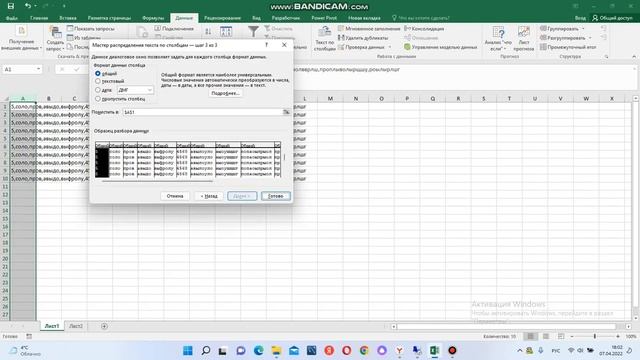This screenshot has height=360, width=640.
Task: Open the Data Validation dropdown arrow
Action: (390, 47)
